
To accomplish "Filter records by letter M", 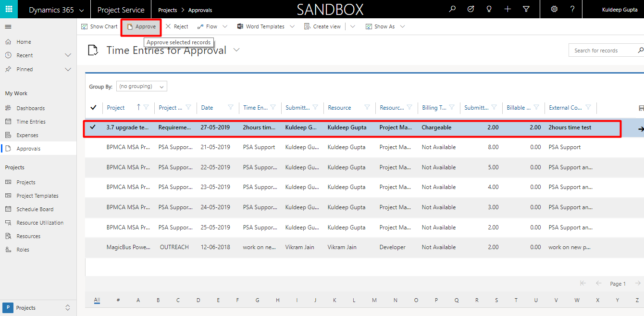I will (374, 300).
